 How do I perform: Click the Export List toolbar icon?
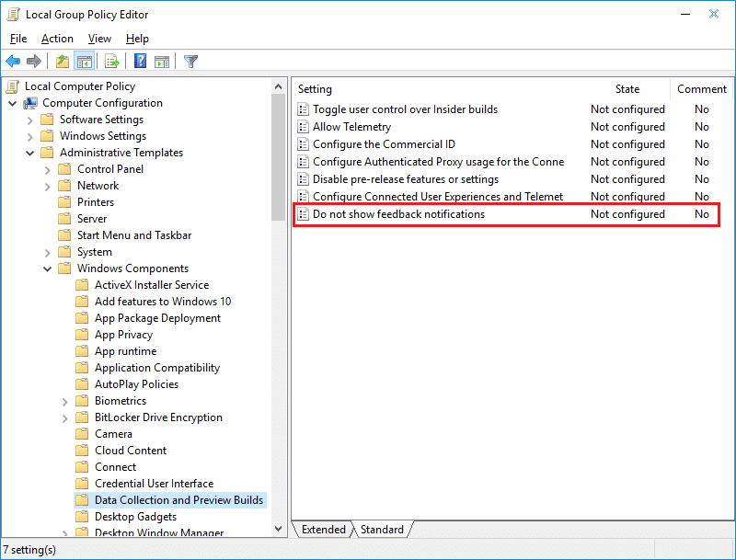(x=112, y=61)
